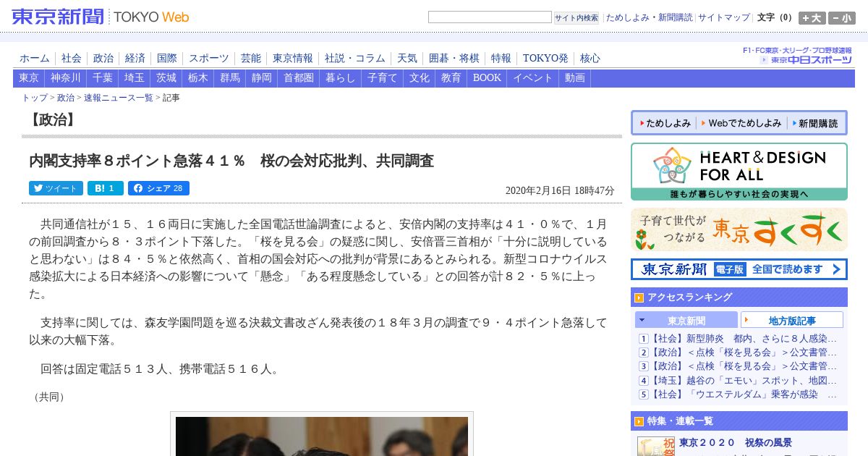
Task: Click the sidebar ためしよみ button
Action: (664, 123)
